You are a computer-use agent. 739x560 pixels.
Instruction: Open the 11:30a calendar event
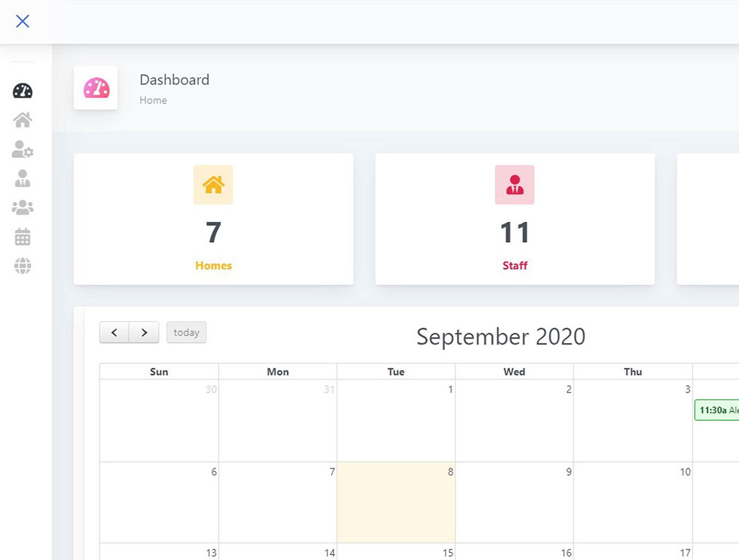point(717,410)
